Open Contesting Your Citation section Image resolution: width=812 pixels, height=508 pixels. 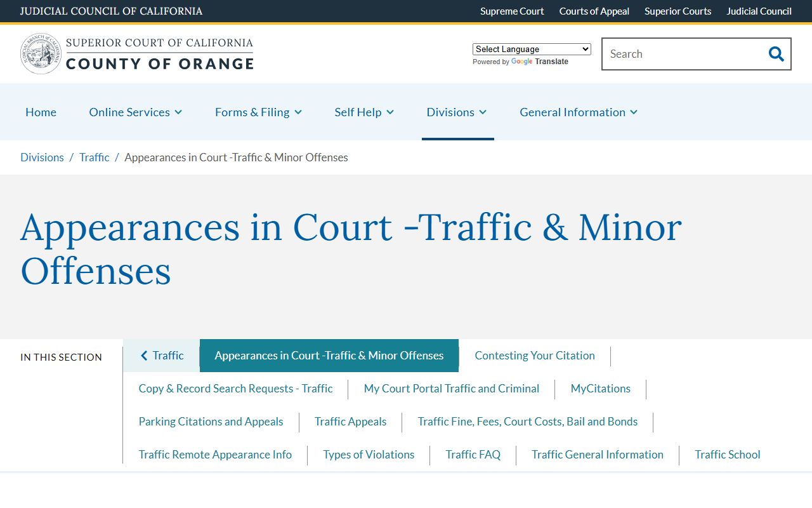(x=535, y=356)
